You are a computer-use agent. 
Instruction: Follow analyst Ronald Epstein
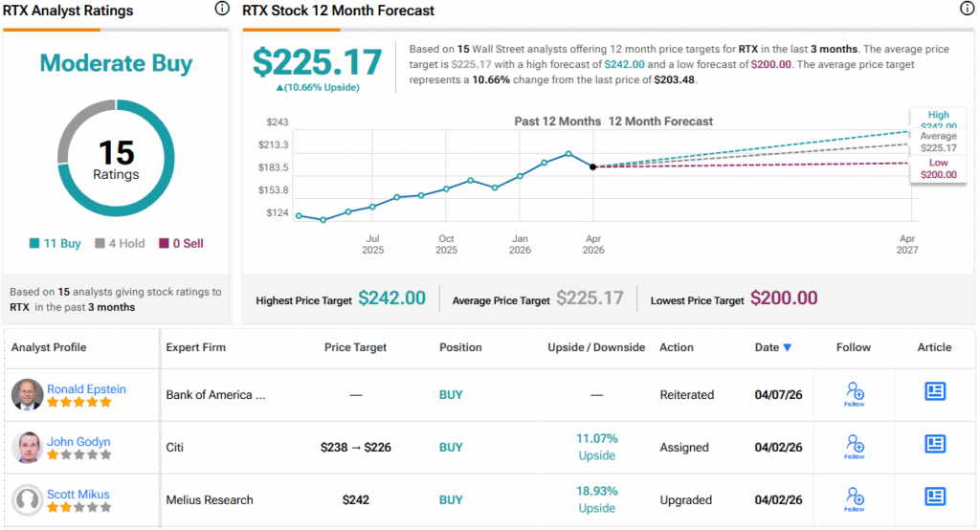[x=855, y=394]
